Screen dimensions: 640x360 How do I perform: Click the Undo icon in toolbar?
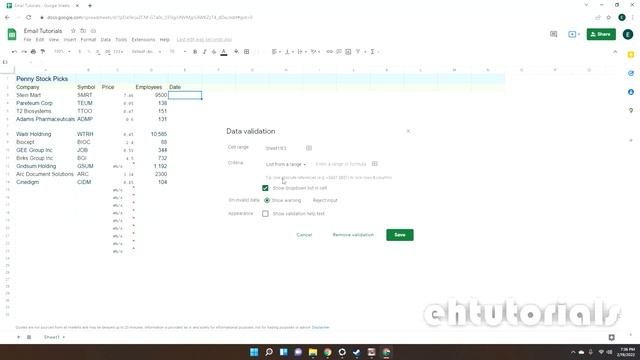click(x=14, y=52)
